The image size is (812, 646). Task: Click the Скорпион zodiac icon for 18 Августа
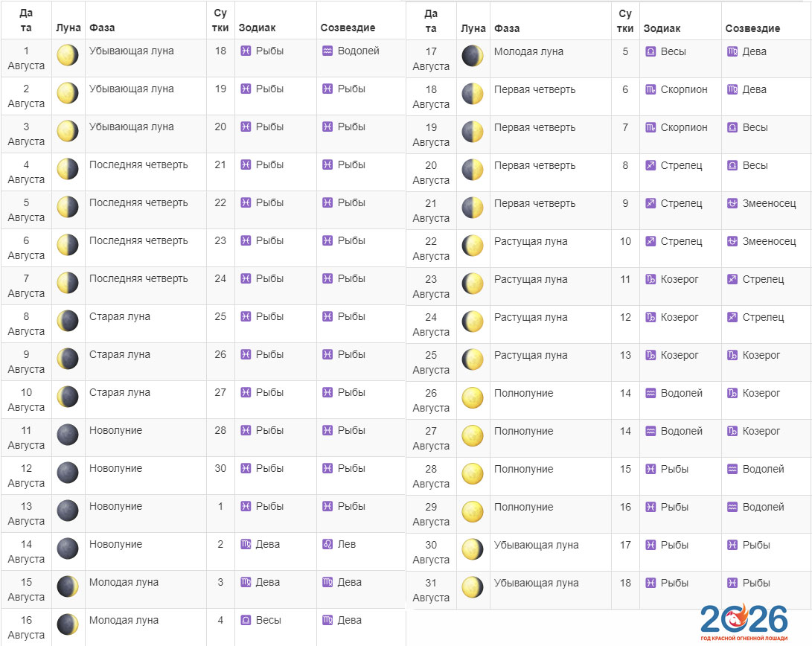coord(650,89)
